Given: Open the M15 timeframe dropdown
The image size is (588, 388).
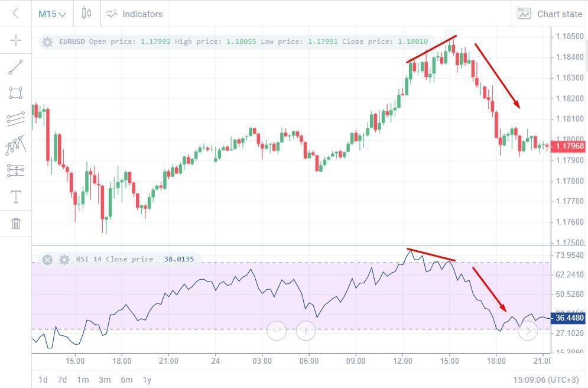Looking at the screenshot, I should (x=52, y=14).
